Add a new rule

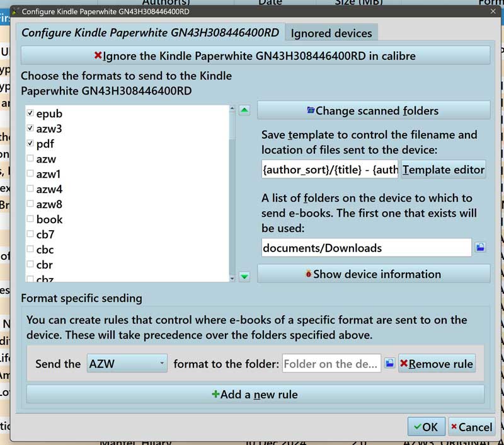pyautogui.click(x=256, y=394)
